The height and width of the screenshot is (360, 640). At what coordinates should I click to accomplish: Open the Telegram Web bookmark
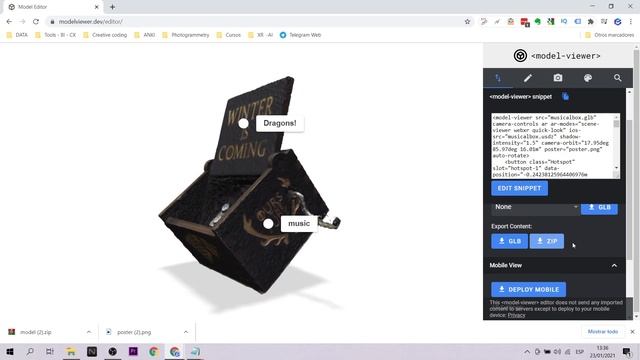click(300, 35)
